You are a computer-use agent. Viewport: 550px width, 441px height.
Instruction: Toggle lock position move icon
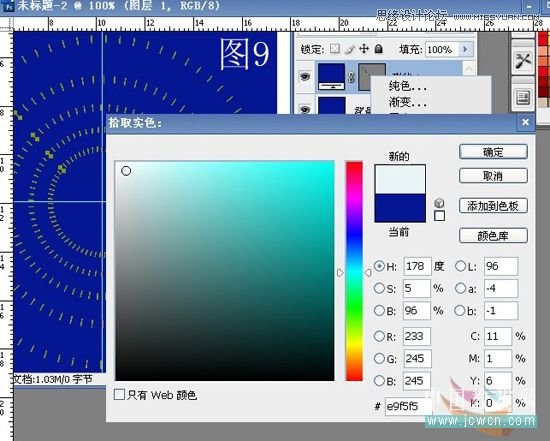pos(364,49)
